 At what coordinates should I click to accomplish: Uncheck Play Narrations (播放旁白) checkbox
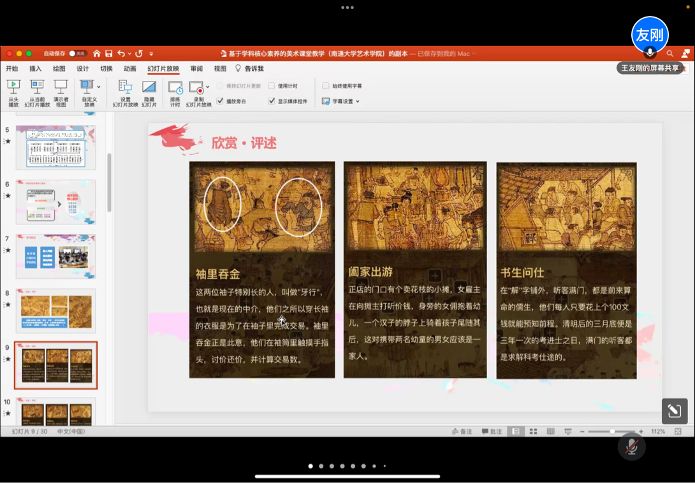point(220,101)
